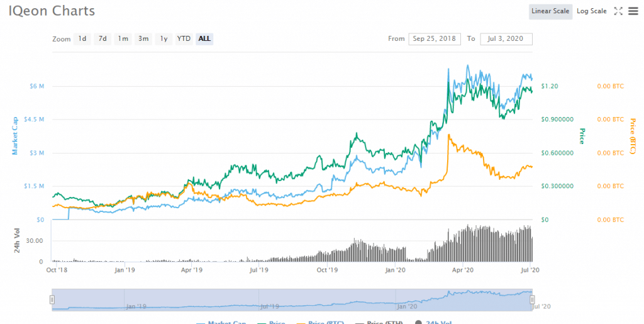Edit the From date Sep 25, 2018
644x324 pixels.
[434, 38]
